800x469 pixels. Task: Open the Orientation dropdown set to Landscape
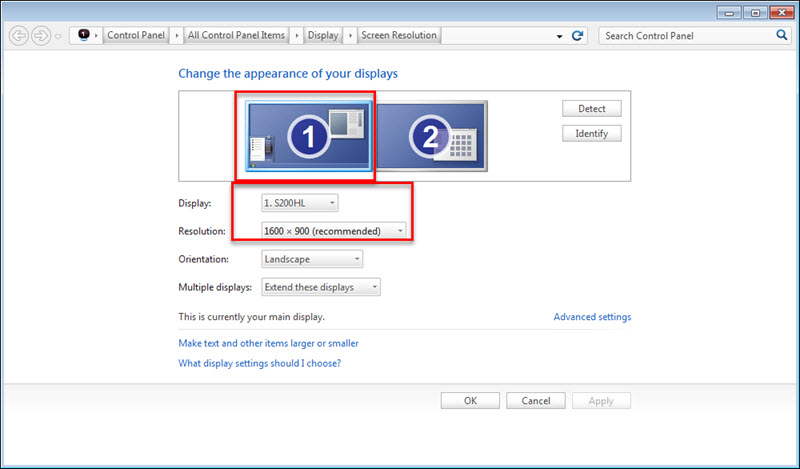click(312, 259)
